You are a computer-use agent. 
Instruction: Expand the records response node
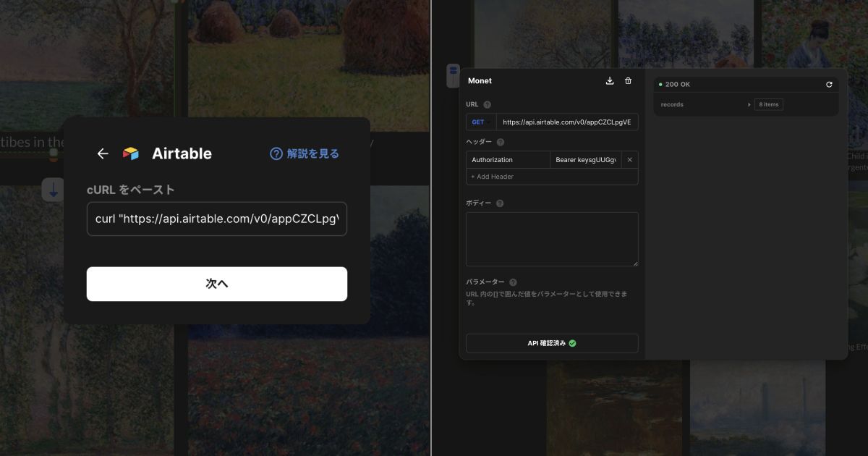coord(749,105)
